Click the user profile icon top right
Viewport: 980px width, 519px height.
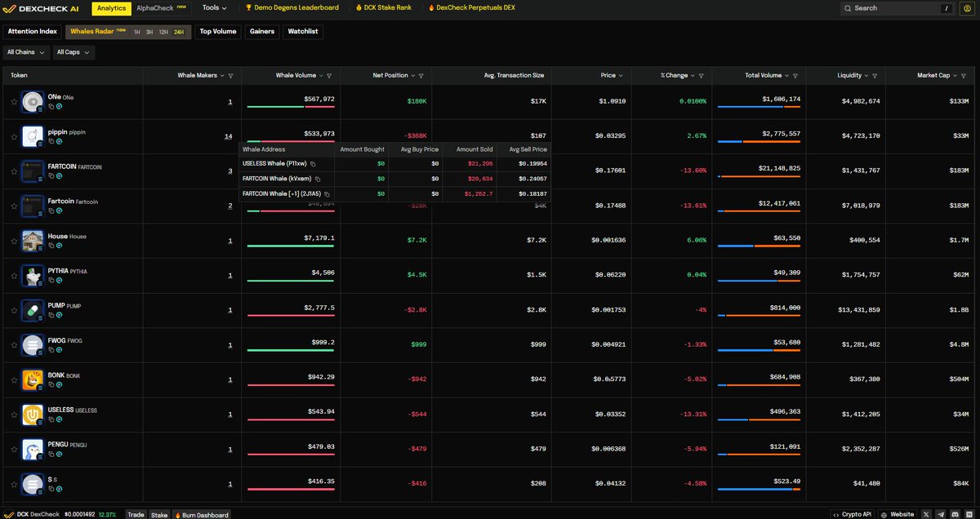click(x=968, y=8)
